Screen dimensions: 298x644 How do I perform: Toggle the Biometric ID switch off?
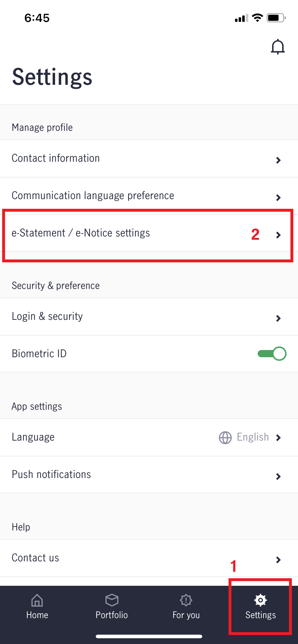tap(272, 354)
